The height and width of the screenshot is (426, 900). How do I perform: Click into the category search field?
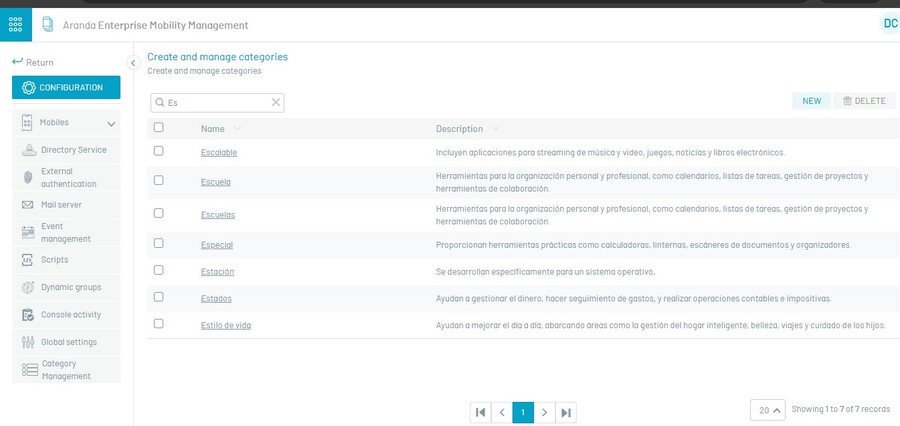pyautogui.click(x=217, y=102)
